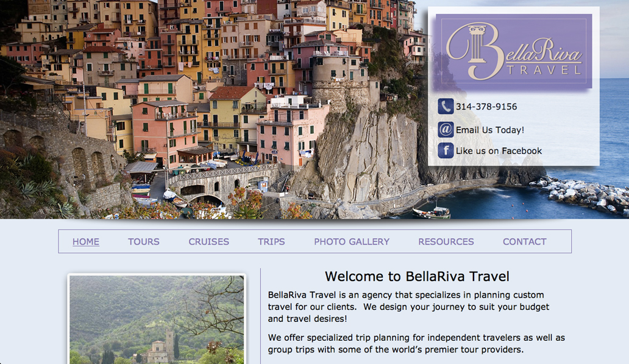Open the Email Us Today! link
The height and width of the screenshot is (364, 629).
click(x=490, y=130)
